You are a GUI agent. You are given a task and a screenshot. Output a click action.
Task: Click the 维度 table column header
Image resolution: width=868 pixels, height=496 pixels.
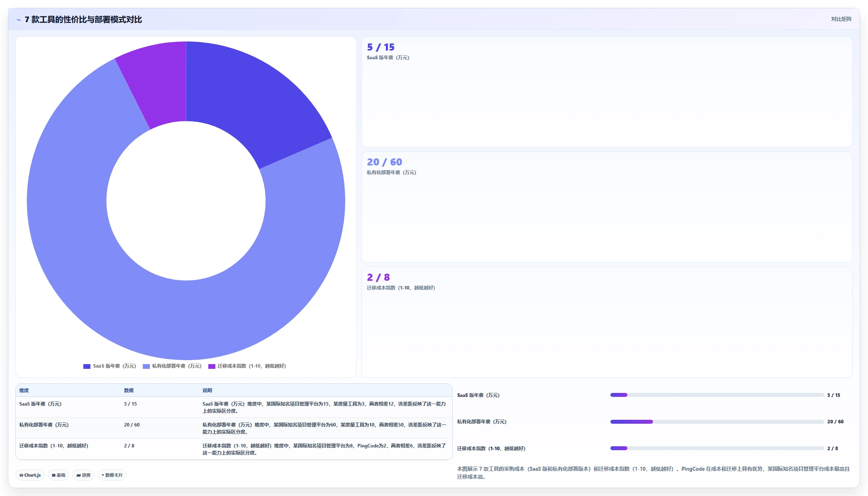[24, 390]
